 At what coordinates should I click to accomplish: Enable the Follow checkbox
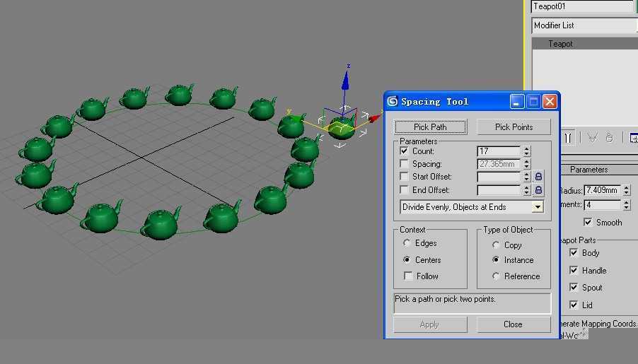tap(408, 276)
